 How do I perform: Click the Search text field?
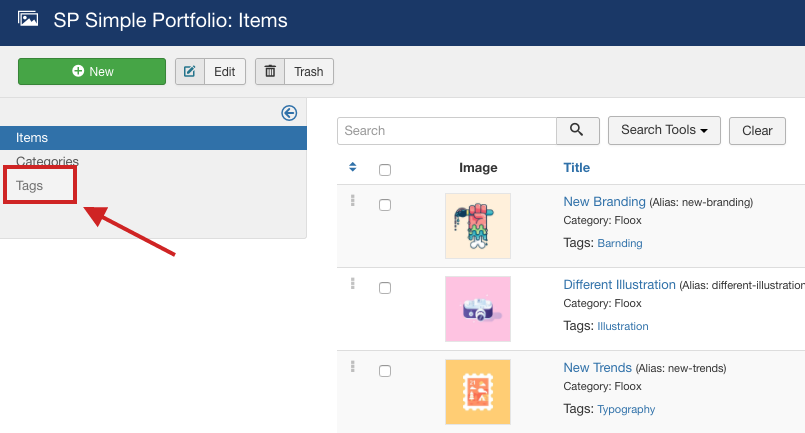tap(446, 130)
